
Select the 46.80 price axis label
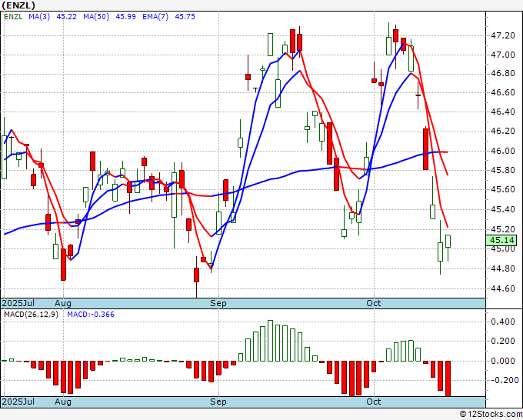click(x=503, y=73)
